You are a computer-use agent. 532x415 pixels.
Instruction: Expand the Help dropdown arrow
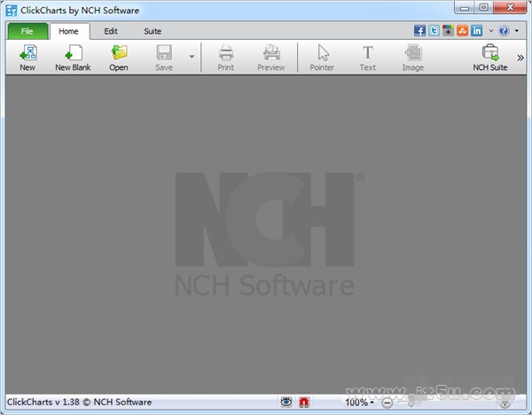point(516,31)
